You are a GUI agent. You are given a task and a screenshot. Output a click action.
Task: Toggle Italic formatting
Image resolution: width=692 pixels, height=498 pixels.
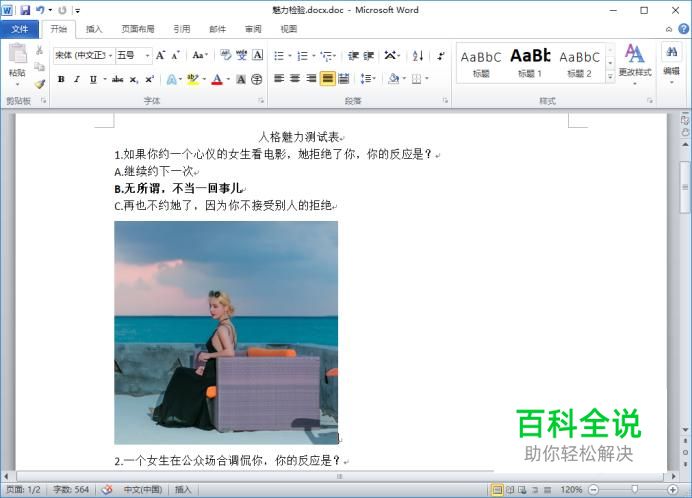pos(77,79)
